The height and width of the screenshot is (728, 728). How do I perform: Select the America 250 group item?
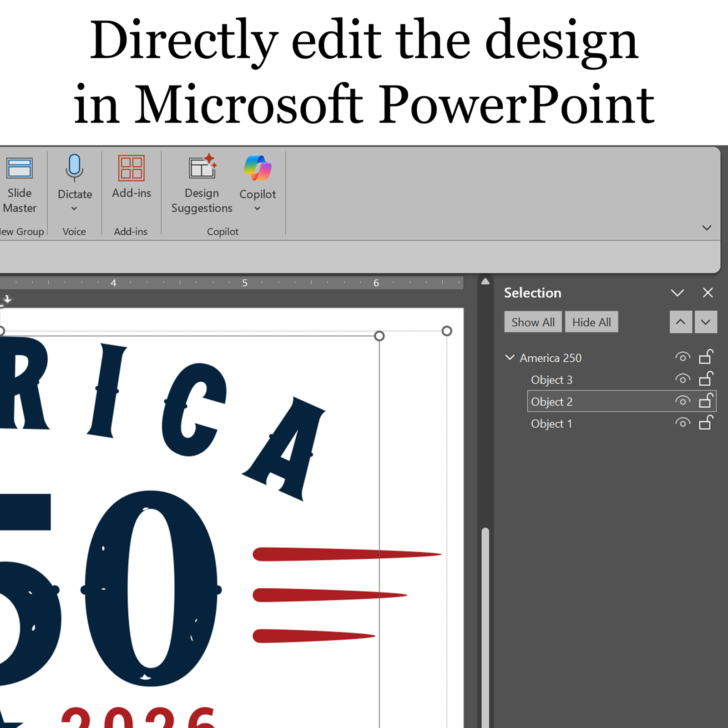tap(551, 358)
